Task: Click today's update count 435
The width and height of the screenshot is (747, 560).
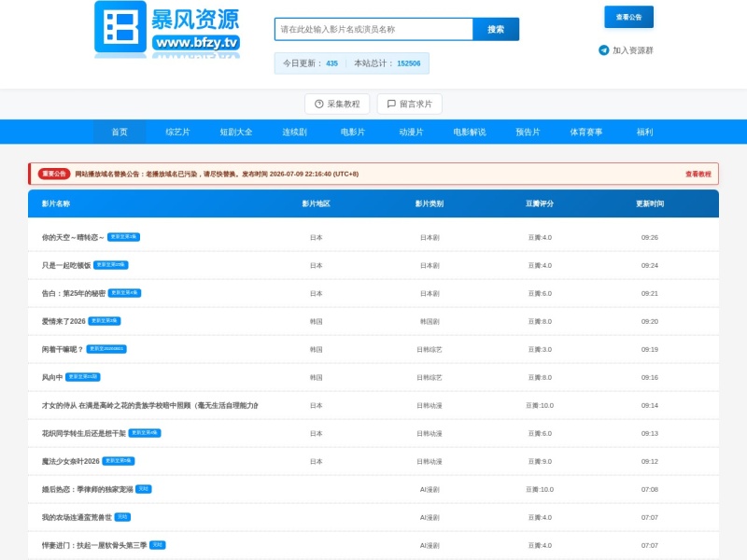Action: (332, 63)
